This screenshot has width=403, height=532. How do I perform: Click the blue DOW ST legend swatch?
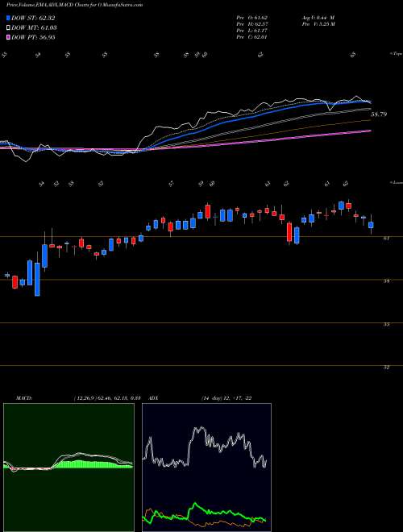(x=9, y=18)
